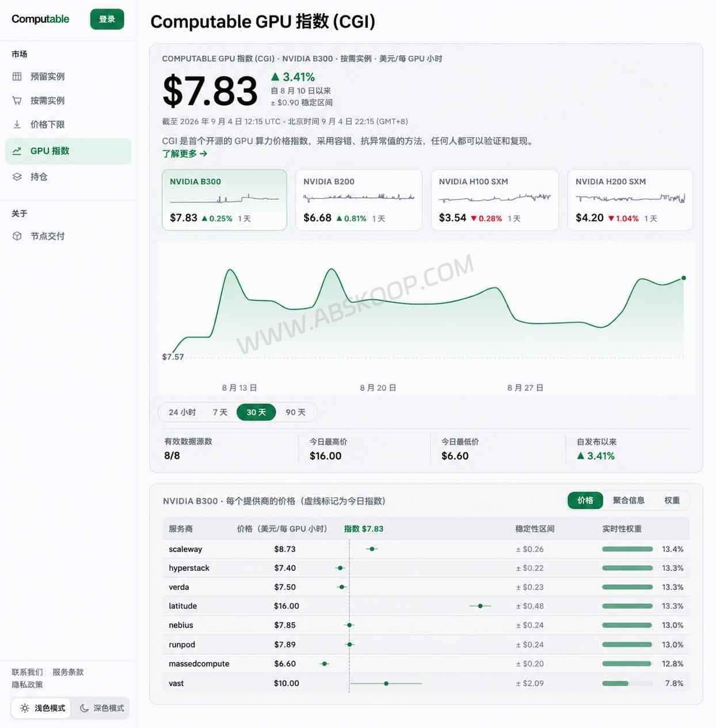Screen dimensions: 716x728
Task: Switch chart range to 7 天
Action: click(220, 412)
